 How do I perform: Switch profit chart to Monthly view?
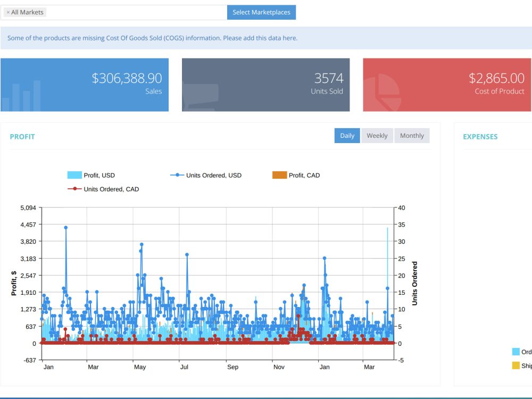pos(412,136)
